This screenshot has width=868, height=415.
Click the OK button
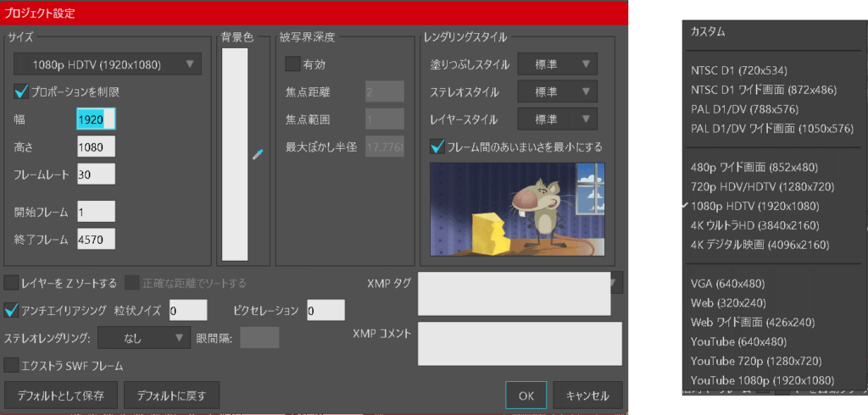click(526, 395)
